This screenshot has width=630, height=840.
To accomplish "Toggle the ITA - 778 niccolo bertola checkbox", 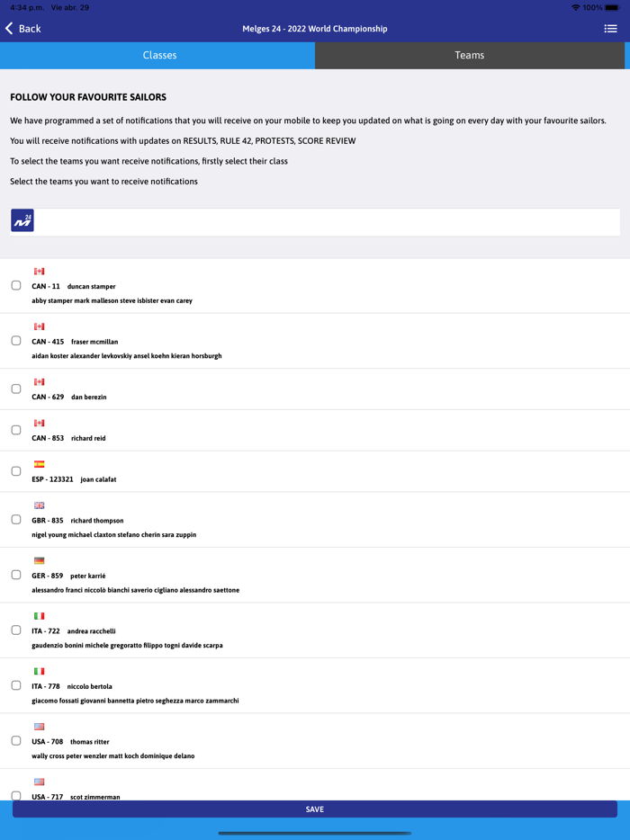I will 16,685.
